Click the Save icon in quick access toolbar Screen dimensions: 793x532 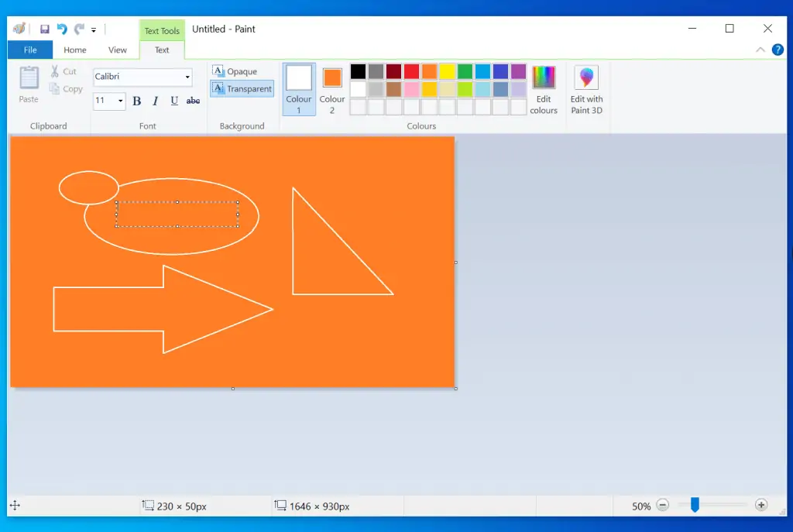45,29
